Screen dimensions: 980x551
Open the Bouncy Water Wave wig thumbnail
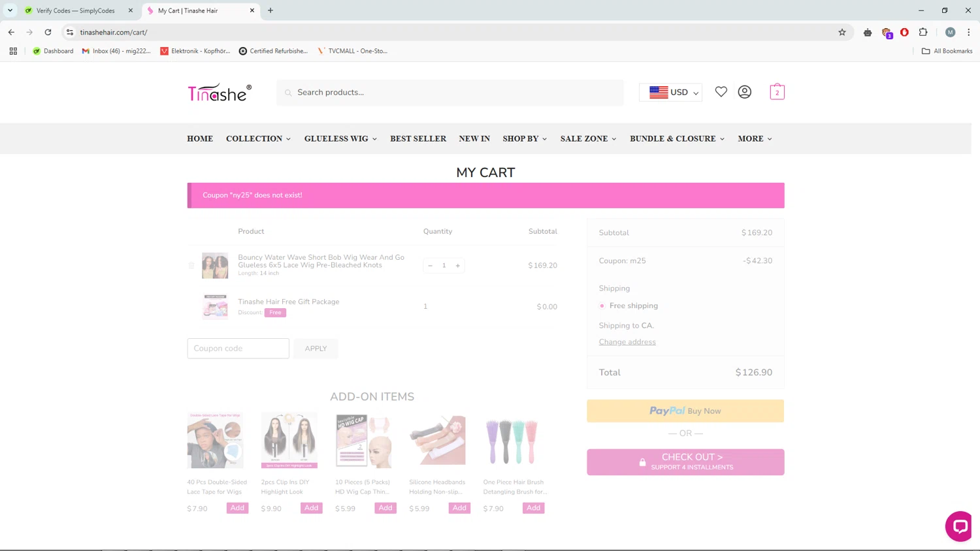click(215, 266)
